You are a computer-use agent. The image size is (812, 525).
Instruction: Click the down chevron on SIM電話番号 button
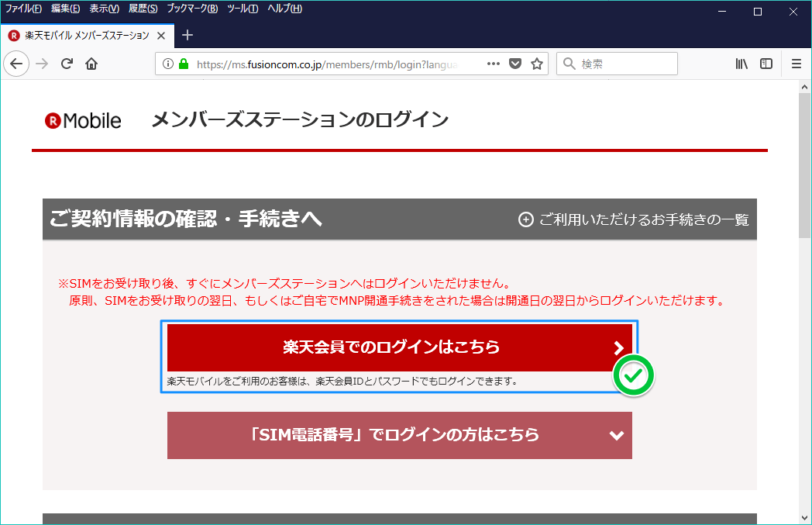pos(616,435)
